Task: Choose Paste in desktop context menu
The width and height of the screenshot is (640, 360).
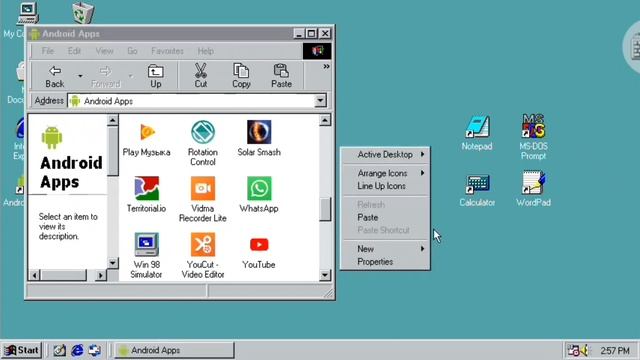Action: click(x=385, y=217)
